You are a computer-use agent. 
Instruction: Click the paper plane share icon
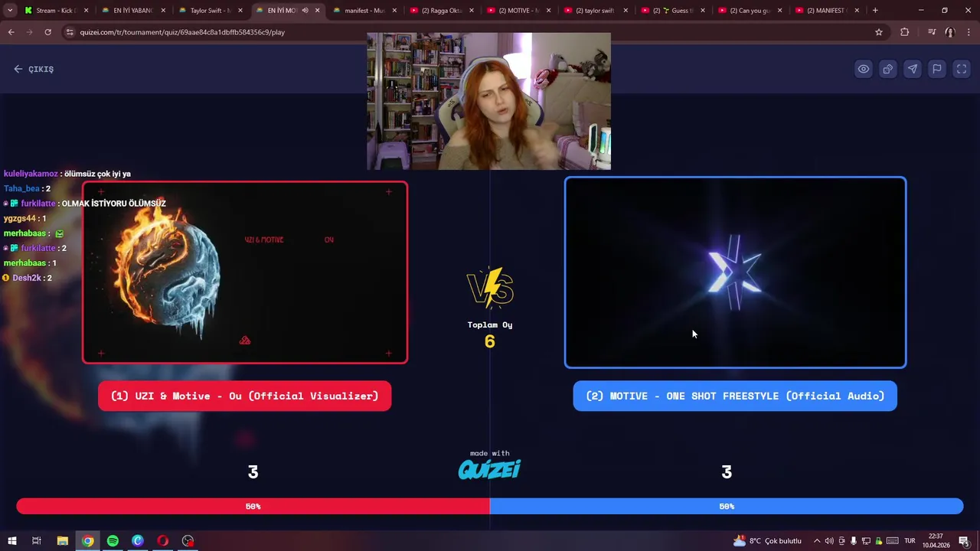click(x=913, y=69)
